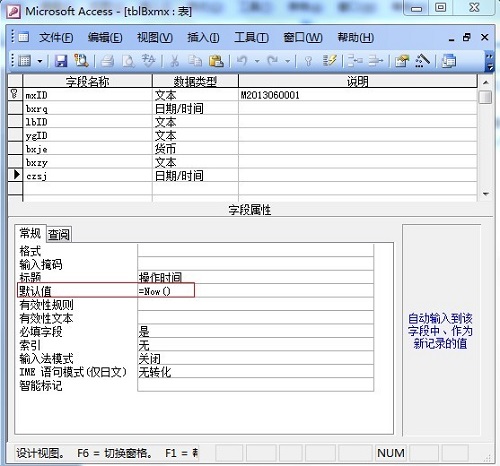Switch to the 查阅 tab

pyautogui.click(x=59, y=234)
